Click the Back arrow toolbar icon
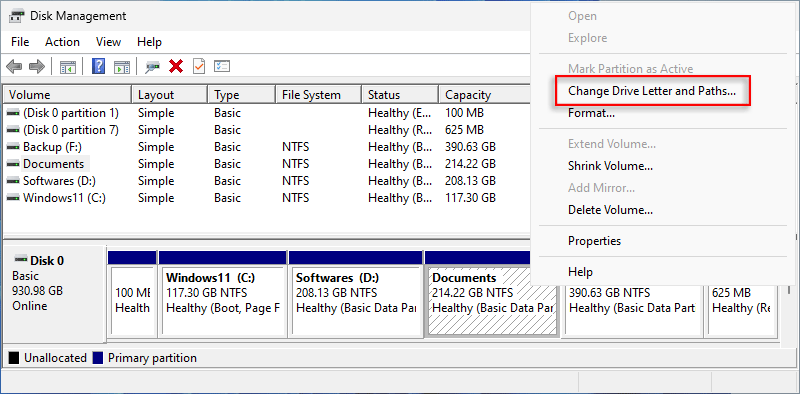Image resolution: width=800 pixels, height=394 pixels. (14, 66)
